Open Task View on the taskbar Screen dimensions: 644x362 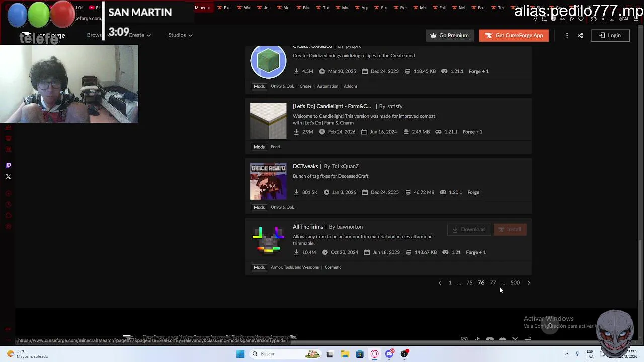[x=330, y=354]
